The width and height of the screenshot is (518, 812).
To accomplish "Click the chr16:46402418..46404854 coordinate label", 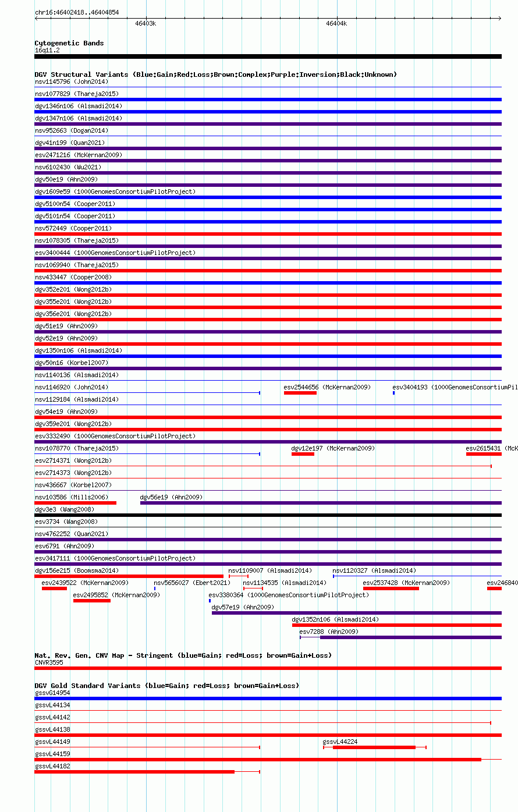I will click(x=77, y=12).
